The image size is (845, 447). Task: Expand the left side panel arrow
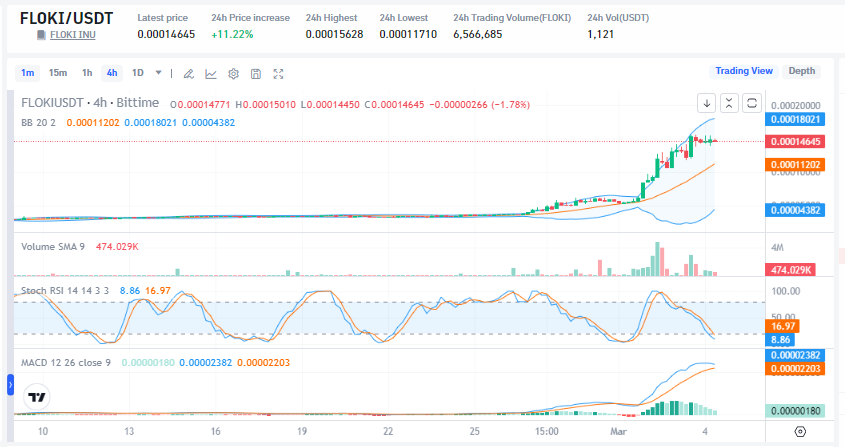(10, 385)
